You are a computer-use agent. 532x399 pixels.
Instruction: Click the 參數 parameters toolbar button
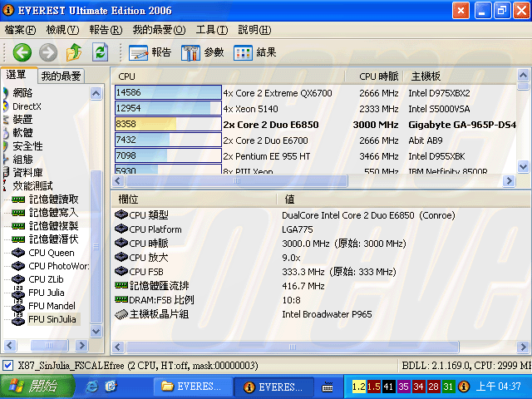click(x=202, y=52)
